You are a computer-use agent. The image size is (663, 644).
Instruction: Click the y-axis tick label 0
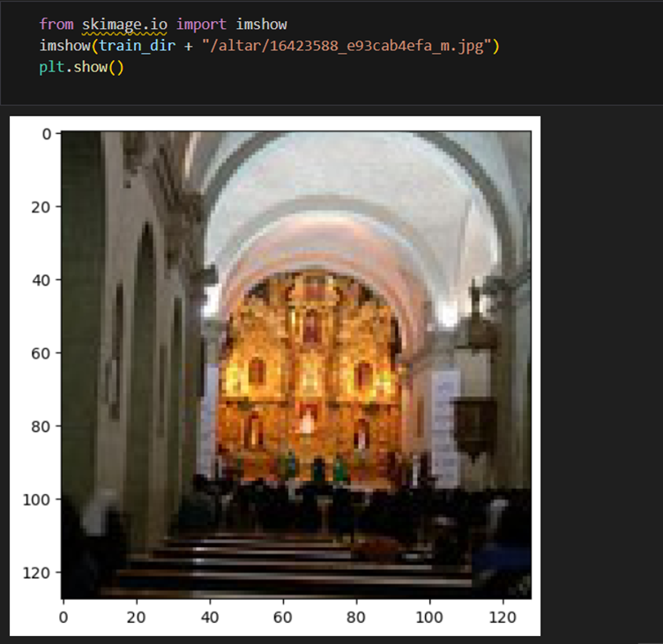pyautogui.click(x=47, y=135)
